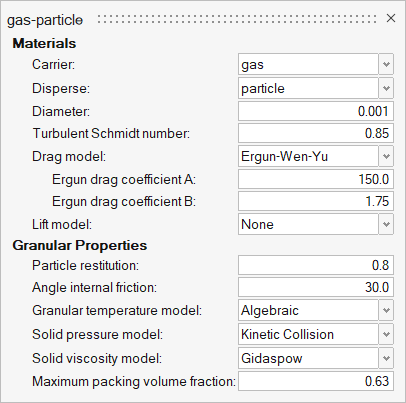The image size is (406, 403).
Task: Expand the Drag model dropdown arrow
Action: 386,156
